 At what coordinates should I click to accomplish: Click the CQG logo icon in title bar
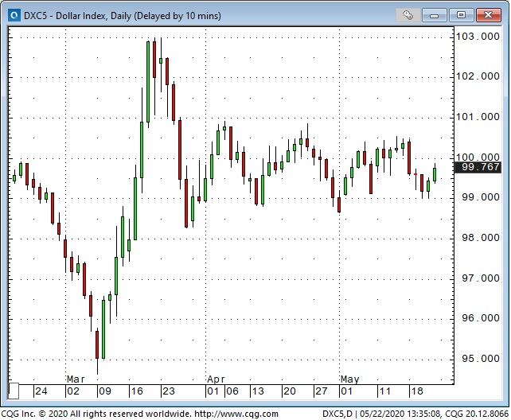point(14,15)
